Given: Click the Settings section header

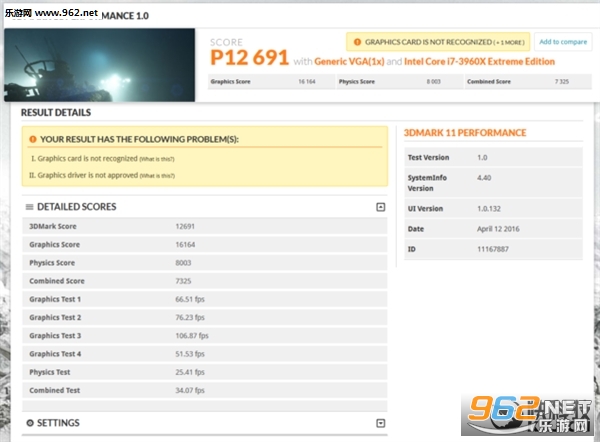Looking at the screenshot, I should pos(205,423).
